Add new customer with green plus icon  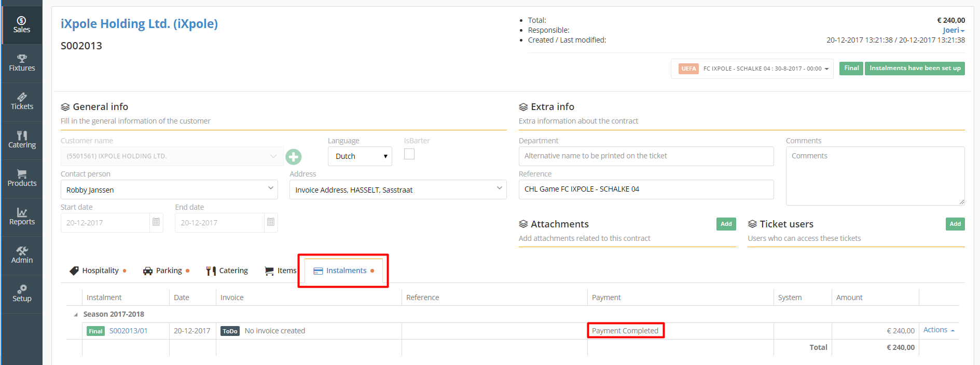pyautogui.click(x=294, y=157)
